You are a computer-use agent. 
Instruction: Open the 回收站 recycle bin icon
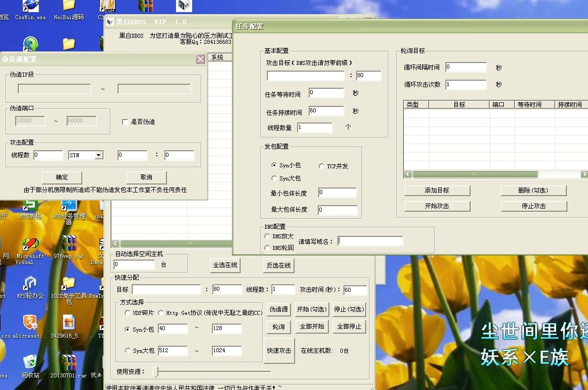[30, 366]
